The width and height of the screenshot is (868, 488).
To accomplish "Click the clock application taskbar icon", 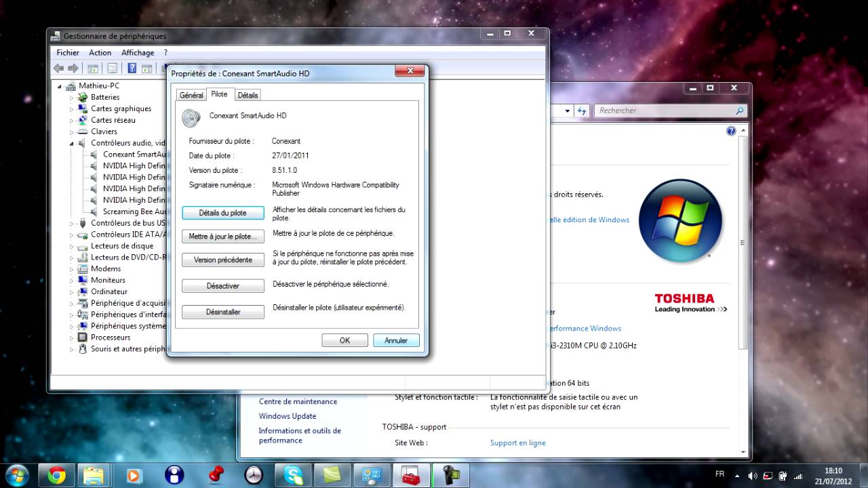I will click(254, 475).
